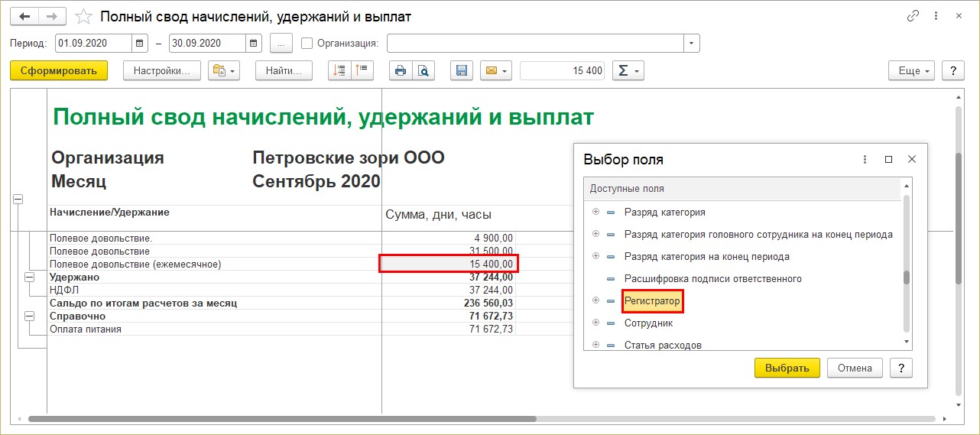
Task: Expand the Регистратор field node
Action: click(595, 301)
